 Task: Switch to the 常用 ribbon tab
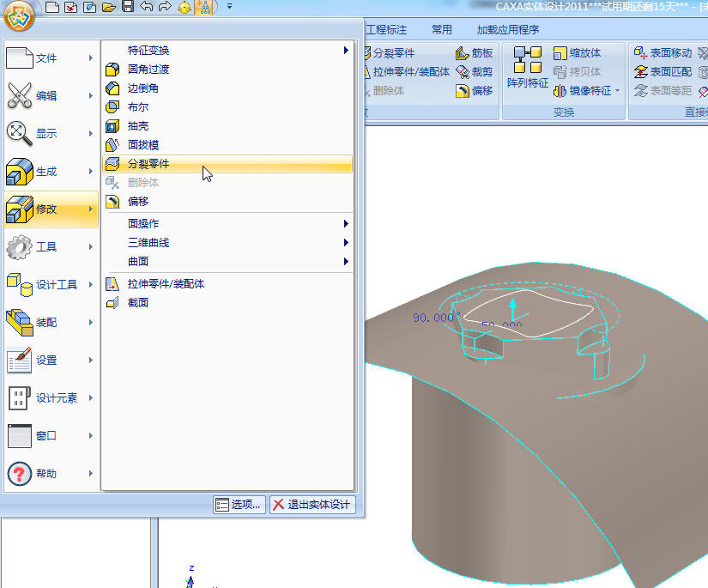[442, 29]
